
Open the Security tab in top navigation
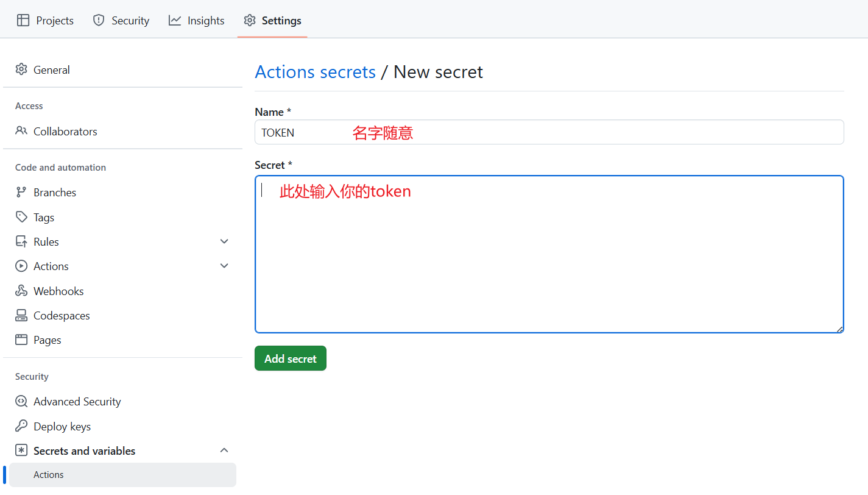point(121,20)
